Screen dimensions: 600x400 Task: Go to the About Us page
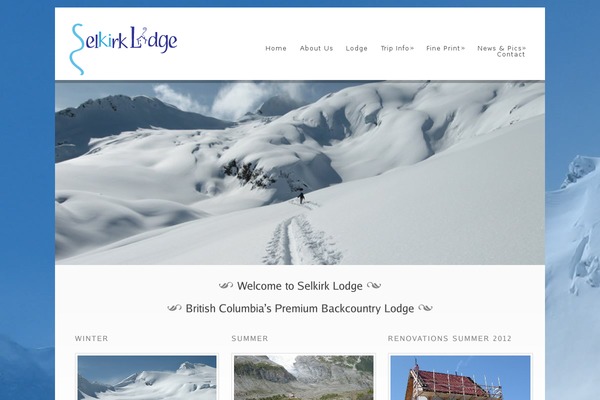click(x=316, y=48)
